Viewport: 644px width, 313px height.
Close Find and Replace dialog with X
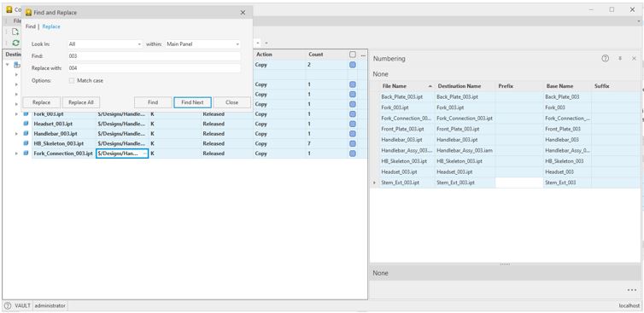[x=243, y=13]
